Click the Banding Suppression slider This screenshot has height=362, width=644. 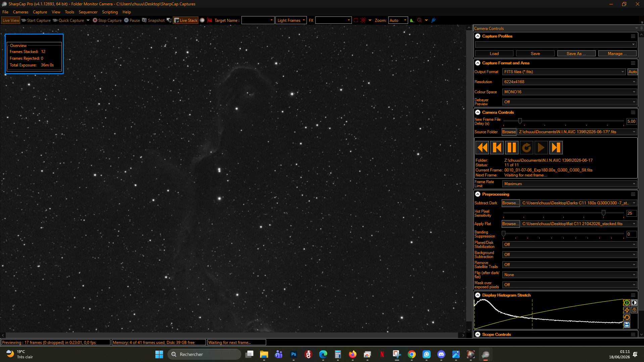563,234
